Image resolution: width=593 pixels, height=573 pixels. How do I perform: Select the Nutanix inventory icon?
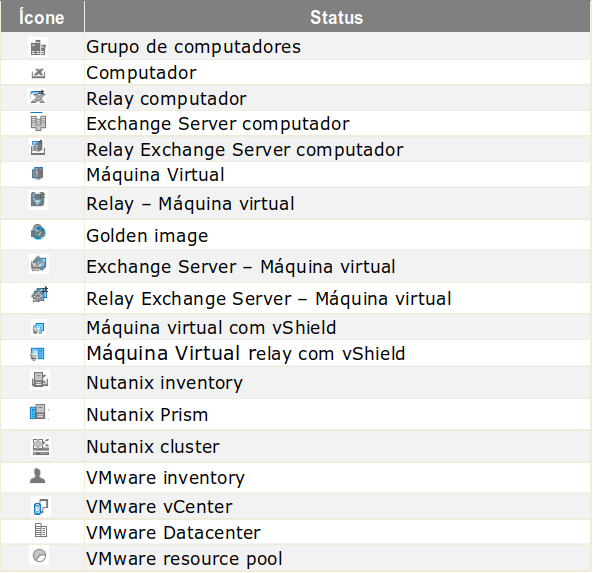coord(40,380)
